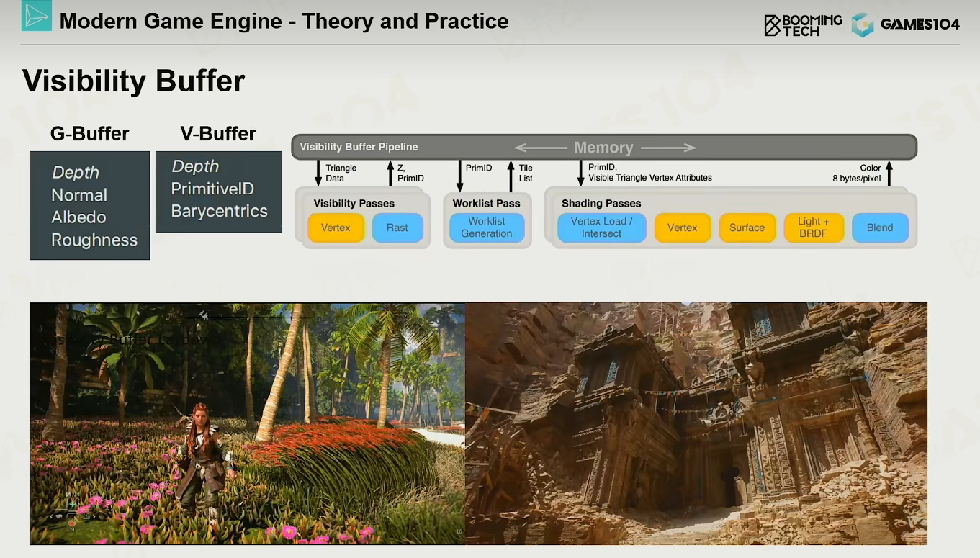Click the 'Shading Passes' group title

[601, 204]
